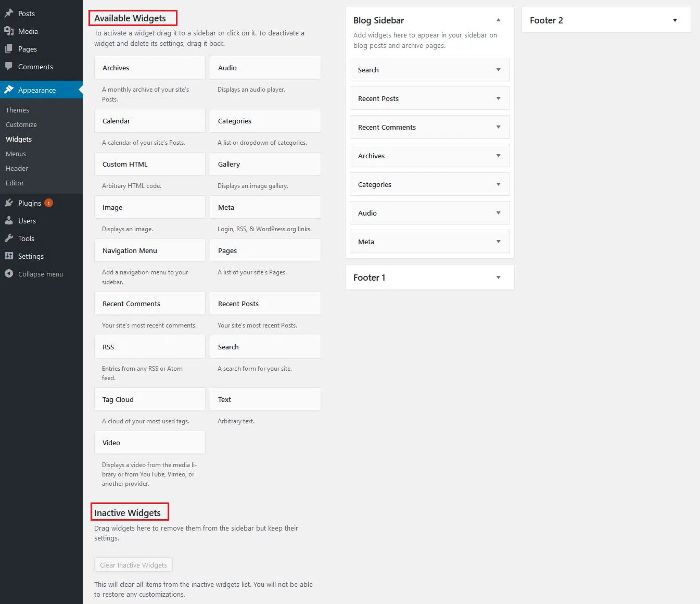The height and width of the screenshot is (604, 700).
Task: Expand the Footer 1 panel
Action: tap(498, 277)
